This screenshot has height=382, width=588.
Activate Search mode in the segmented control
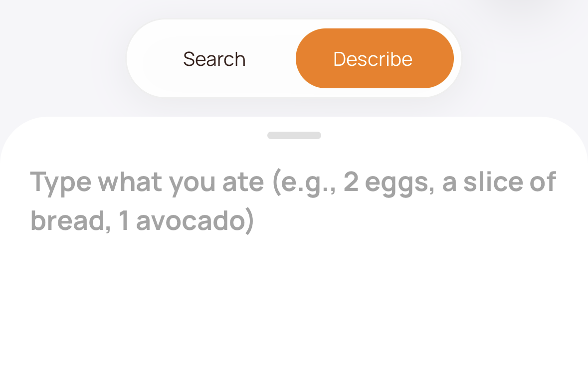point(214,58)
